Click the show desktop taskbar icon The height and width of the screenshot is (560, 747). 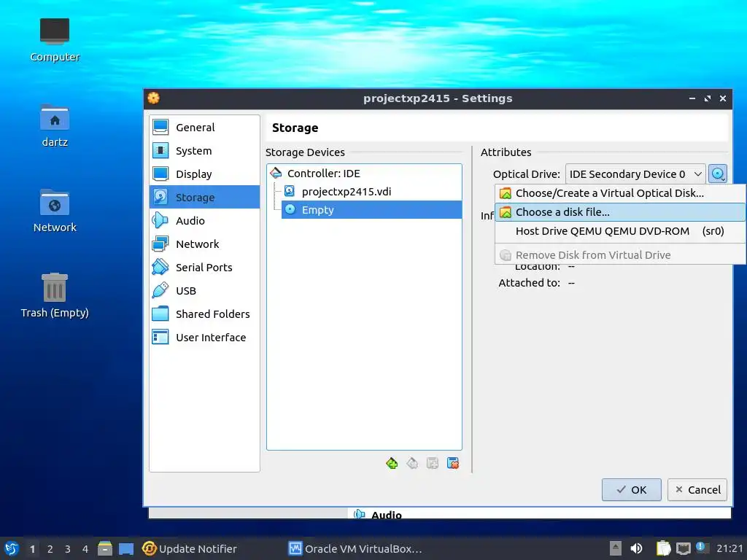point(125,548)
